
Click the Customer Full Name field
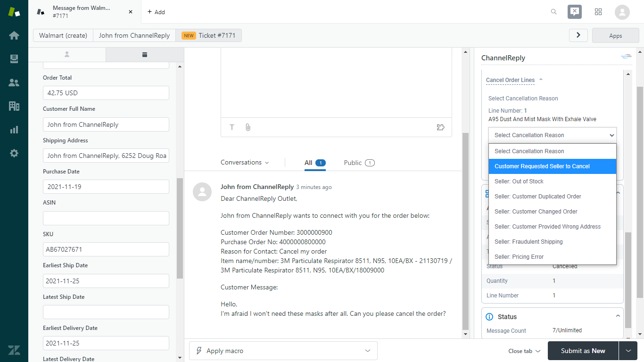(106, 124)
